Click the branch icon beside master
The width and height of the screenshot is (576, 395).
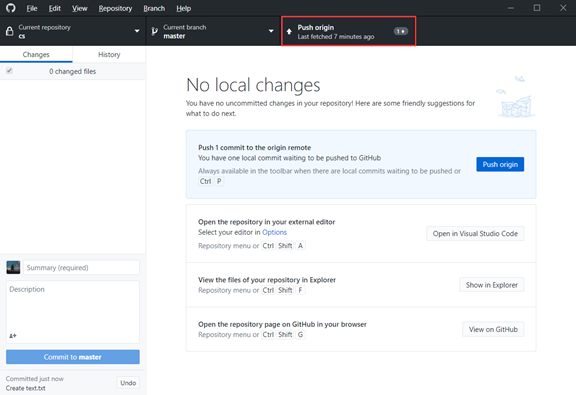tap(155, 32)
